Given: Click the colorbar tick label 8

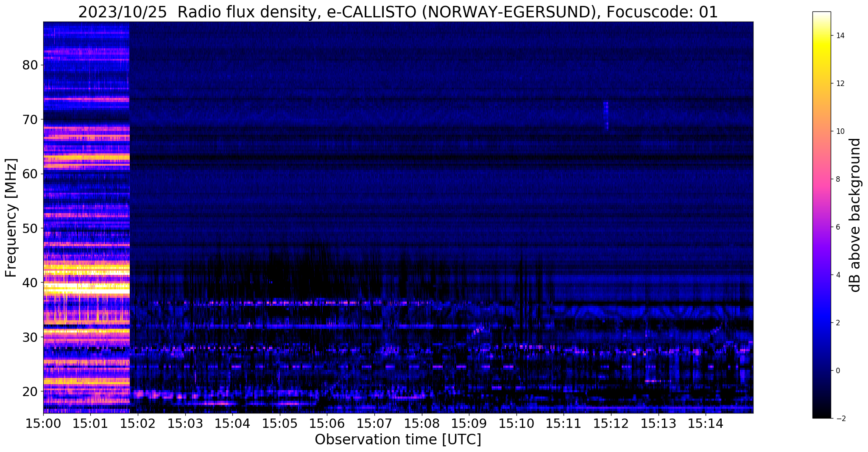Looking at the screenshot, I should (x=837, y=179).
